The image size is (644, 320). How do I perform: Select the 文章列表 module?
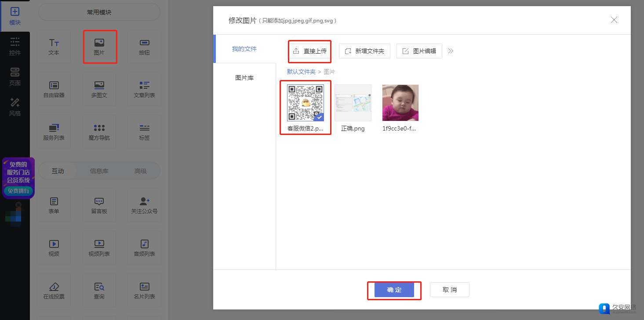tap(144, 89)
